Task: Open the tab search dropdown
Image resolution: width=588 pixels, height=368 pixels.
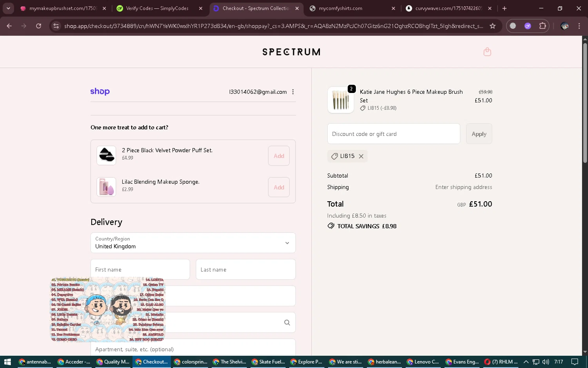Action: (x=8, y=8)
